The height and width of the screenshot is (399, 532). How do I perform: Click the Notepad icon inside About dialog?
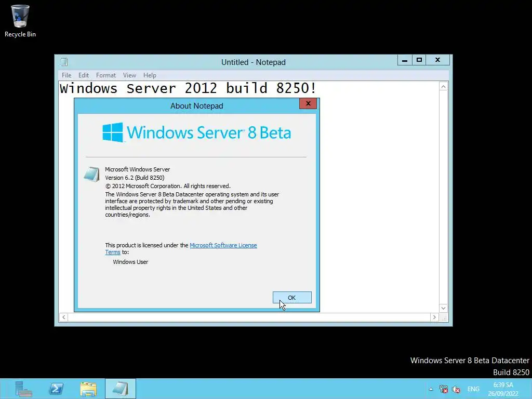pos(91,175)
